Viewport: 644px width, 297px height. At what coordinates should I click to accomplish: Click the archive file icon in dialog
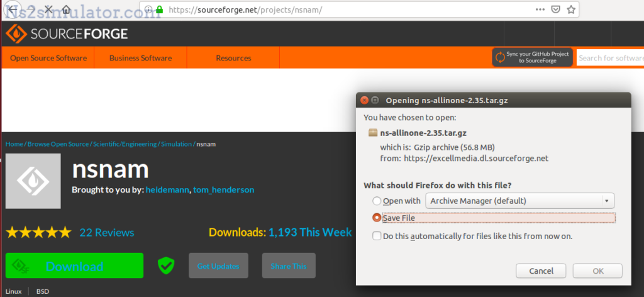click(x=373, y=133)
